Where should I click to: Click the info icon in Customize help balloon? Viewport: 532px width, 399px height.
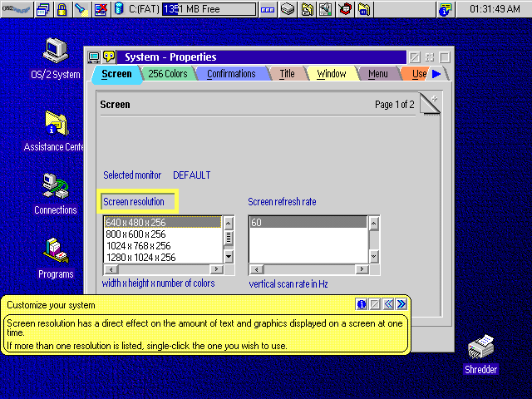click(x=362, y=304)
